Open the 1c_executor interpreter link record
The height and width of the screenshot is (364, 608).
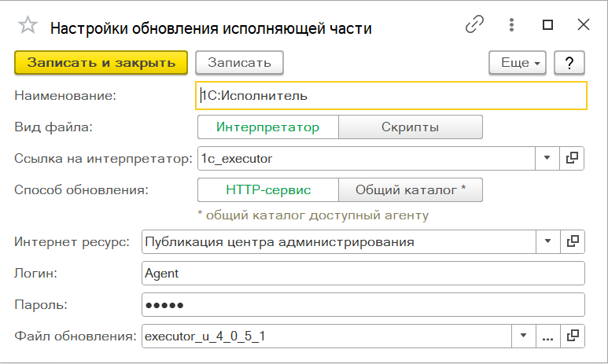(x=573, y=158)
